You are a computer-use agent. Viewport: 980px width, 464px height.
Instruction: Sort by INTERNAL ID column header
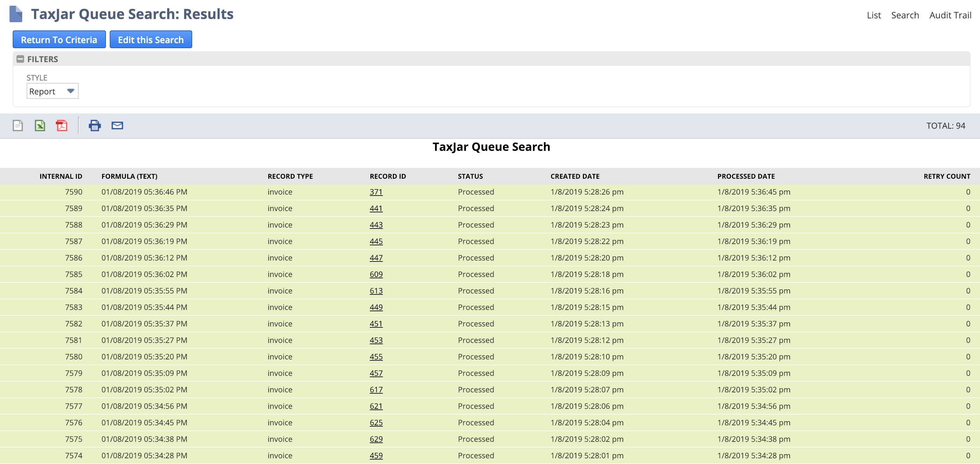point(61,176)
